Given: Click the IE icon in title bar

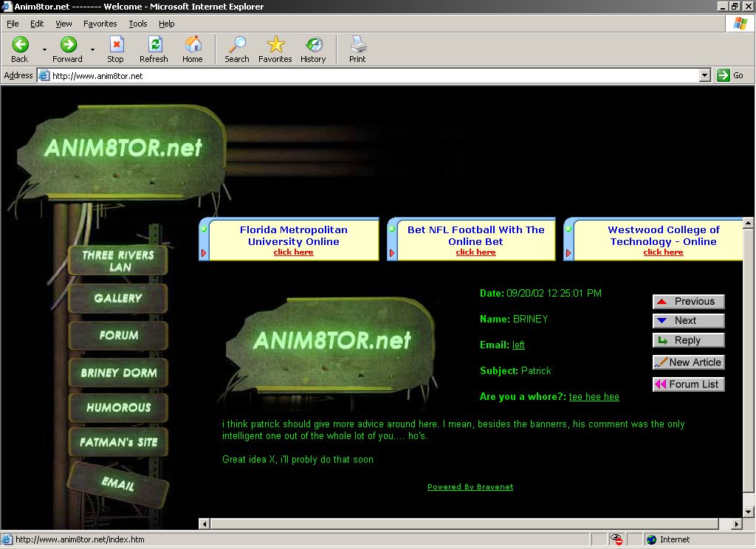Looking at the screenshot, I should [7, 6].
